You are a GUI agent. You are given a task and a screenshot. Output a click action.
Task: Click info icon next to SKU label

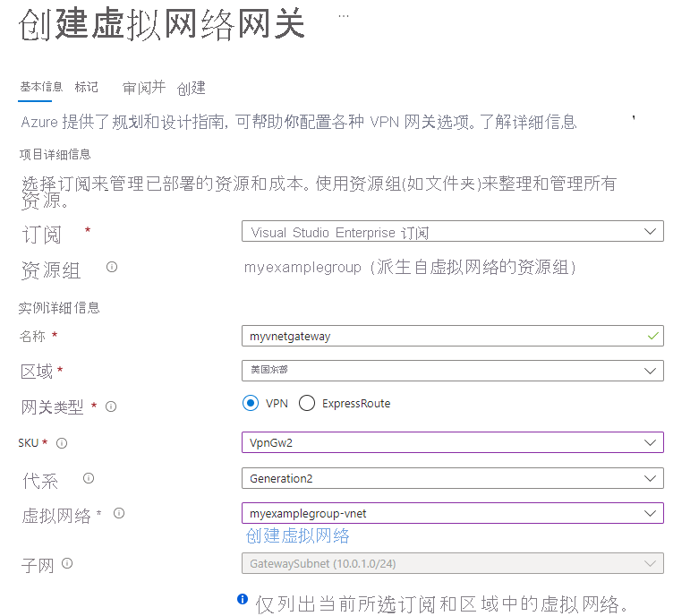point(62,442)
